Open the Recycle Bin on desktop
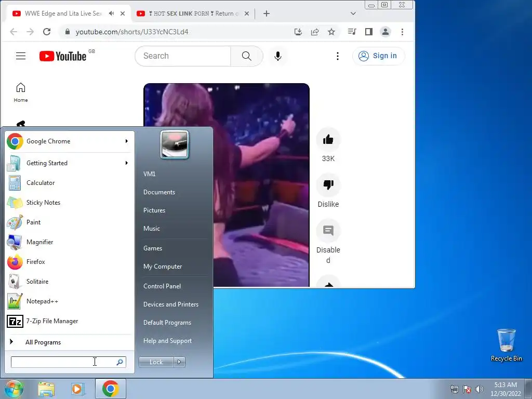 [x=506, y=345]
